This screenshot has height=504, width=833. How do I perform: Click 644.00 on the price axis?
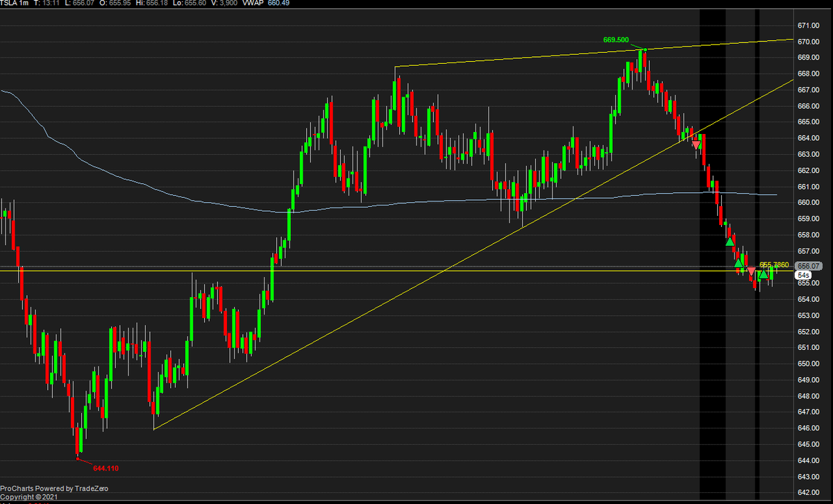coord(809,461)
